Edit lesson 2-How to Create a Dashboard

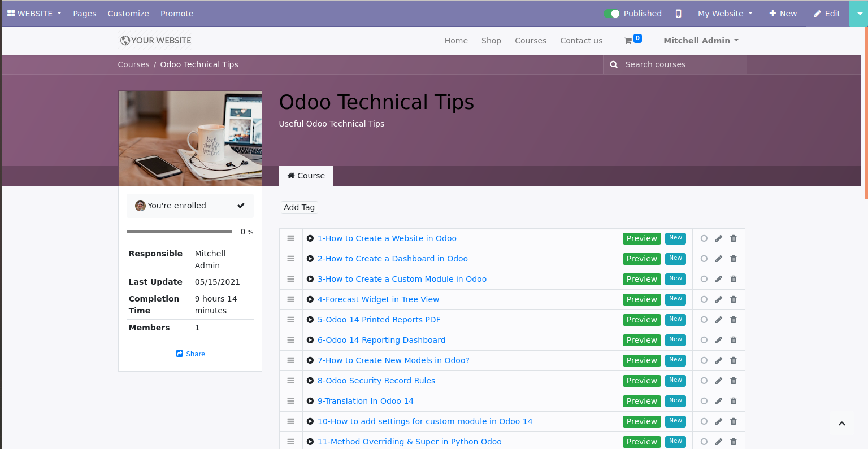click(x=719, y=259)
